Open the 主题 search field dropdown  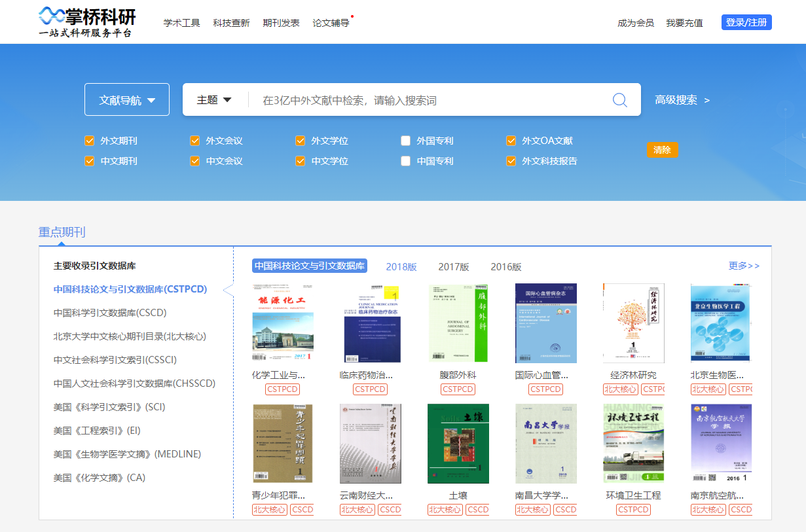pos(215,99)
